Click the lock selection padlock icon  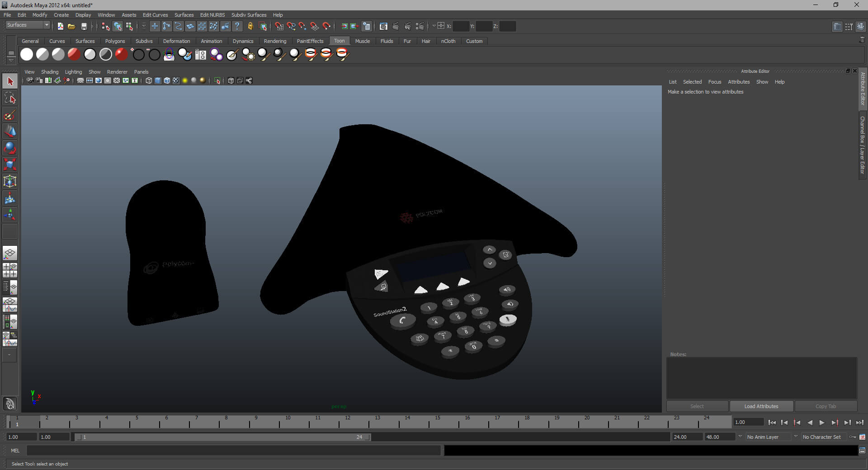[x=250, y=27]
